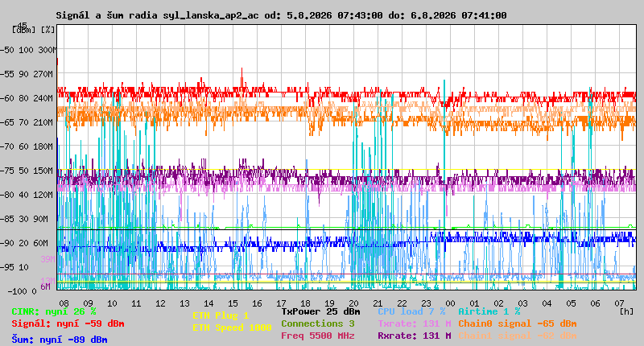Click the '23' hour tick label
This screenshot has width=644, height=346.
[x=427, y=303]
